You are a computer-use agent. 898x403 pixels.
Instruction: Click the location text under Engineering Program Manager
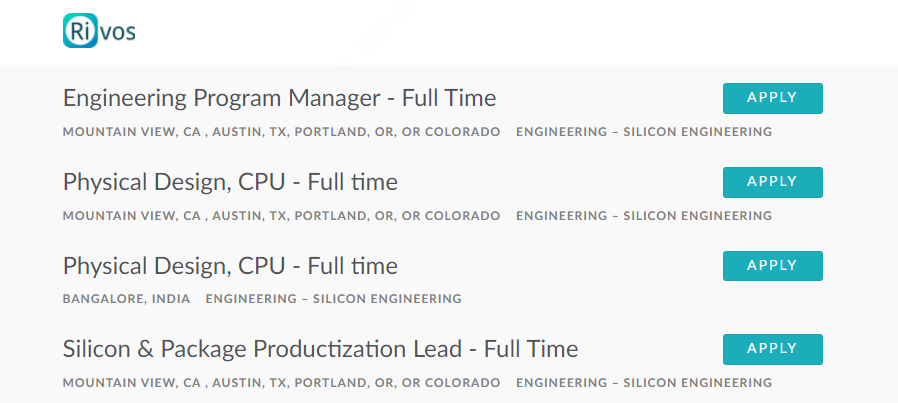point(281,132)
